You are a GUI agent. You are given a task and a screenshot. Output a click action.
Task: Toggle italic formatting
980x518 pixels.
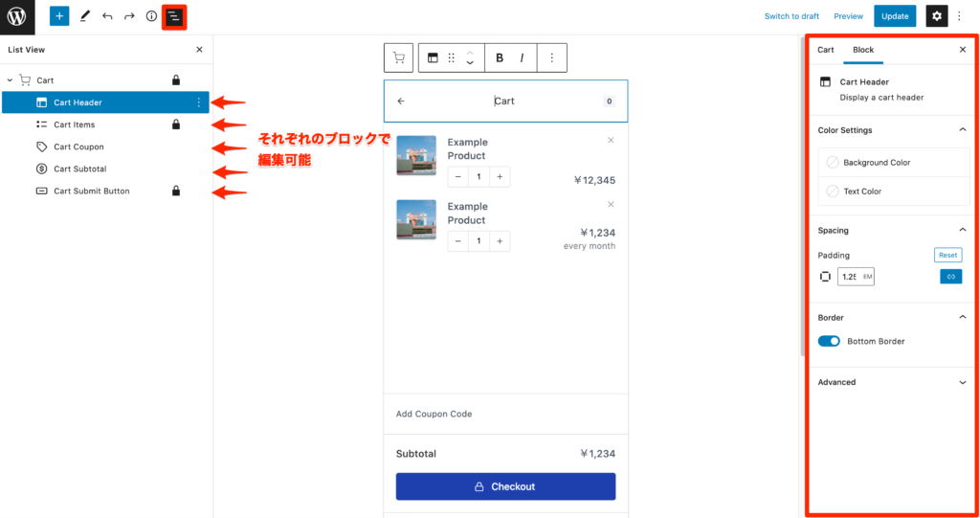click(x=522, y=57)
